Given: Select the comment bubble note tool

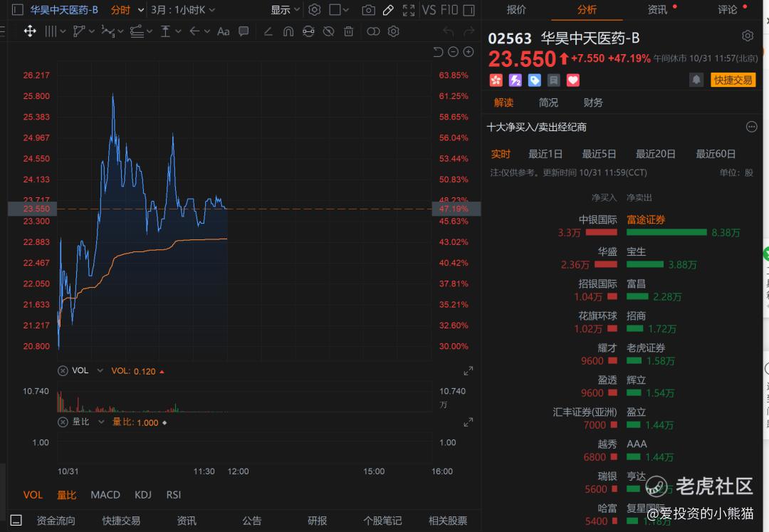Looking at the screenshot, I should tap(244, 31).
